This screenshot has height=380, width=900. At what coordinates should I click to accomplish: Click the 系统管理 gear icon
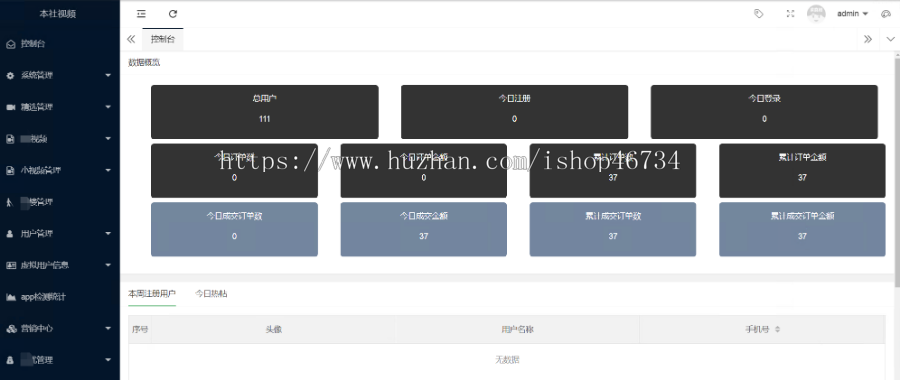point(10,75)
